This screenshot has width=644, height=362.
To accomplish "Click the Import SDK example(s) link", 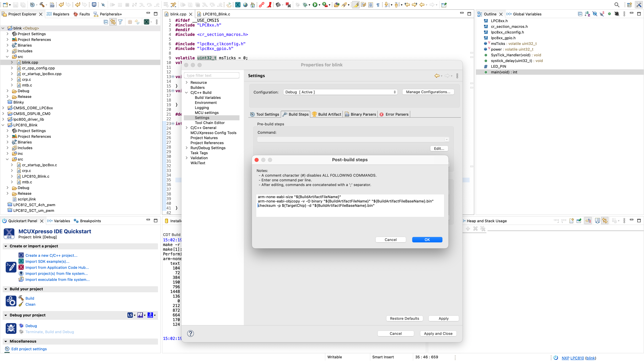I will 47,261.
